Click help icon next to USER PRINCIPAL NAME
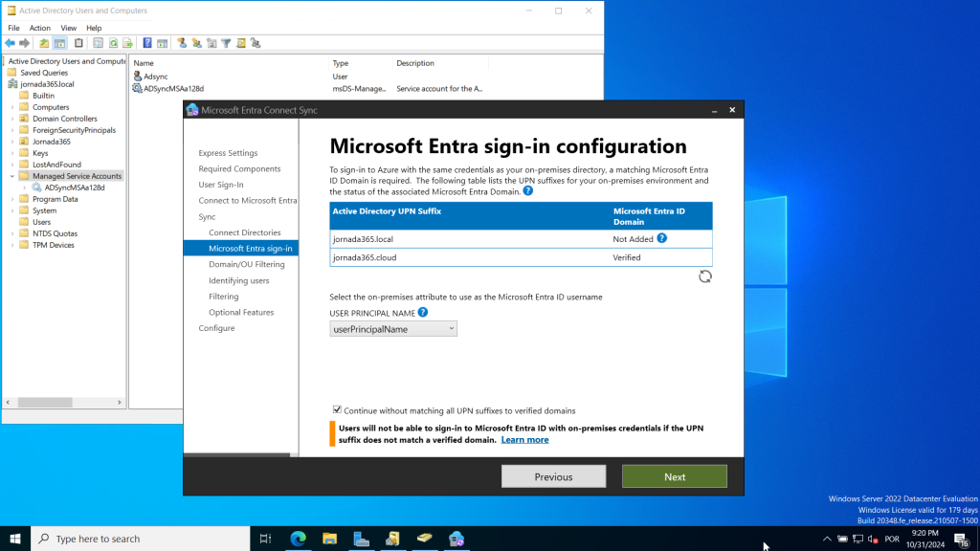This screenshot has height=551, width=980. tap(423, 313)
